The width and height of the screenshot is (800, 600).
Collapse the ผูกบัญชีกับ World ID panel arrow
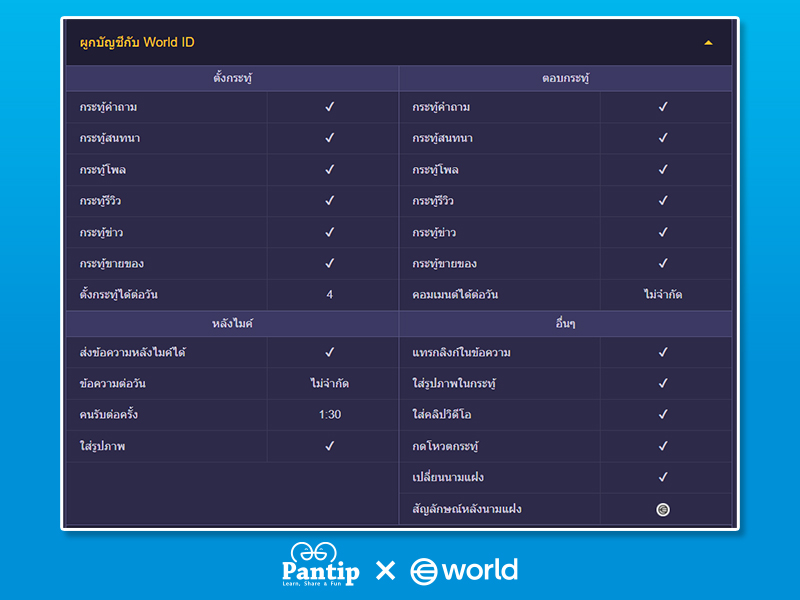708,43
